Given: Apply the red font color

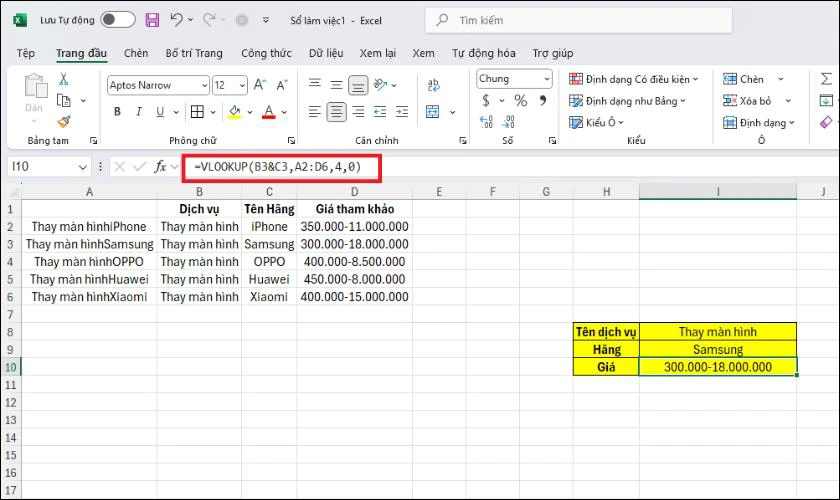Looking at the screenshot, I should point(268,111).
